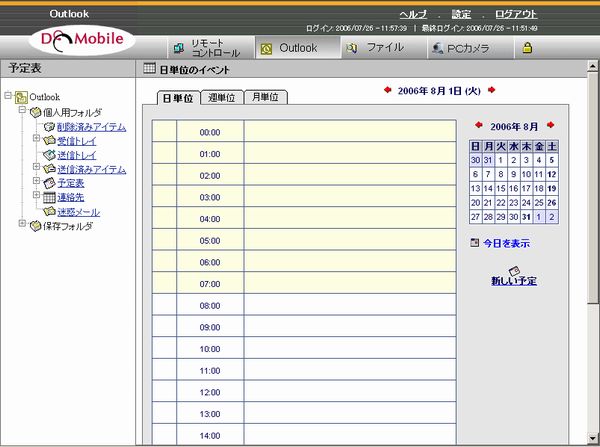Open the ファイル tab in top navigation
Viewport: 600px width, 447px height.
(x=375, y=48)
